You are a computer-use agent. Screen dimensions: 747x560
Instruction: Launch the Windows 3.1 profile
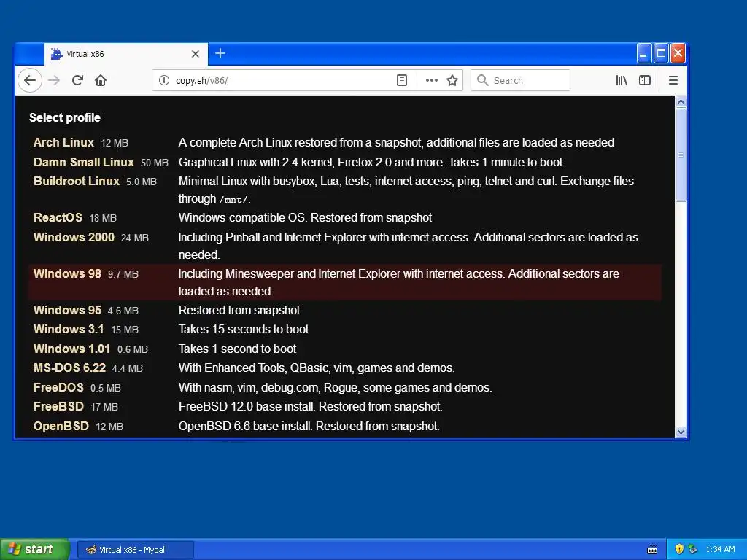coord(69,329)
